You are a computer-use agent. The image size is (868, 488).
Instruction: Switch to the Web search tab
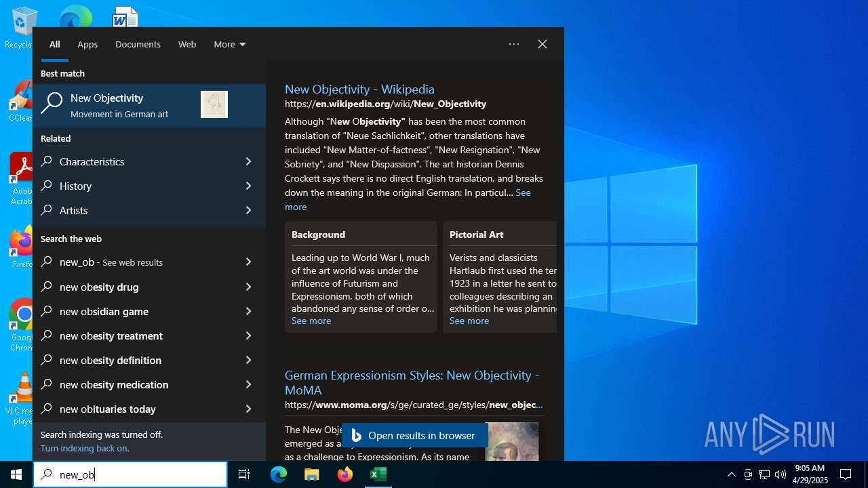[x=187, y=44]
